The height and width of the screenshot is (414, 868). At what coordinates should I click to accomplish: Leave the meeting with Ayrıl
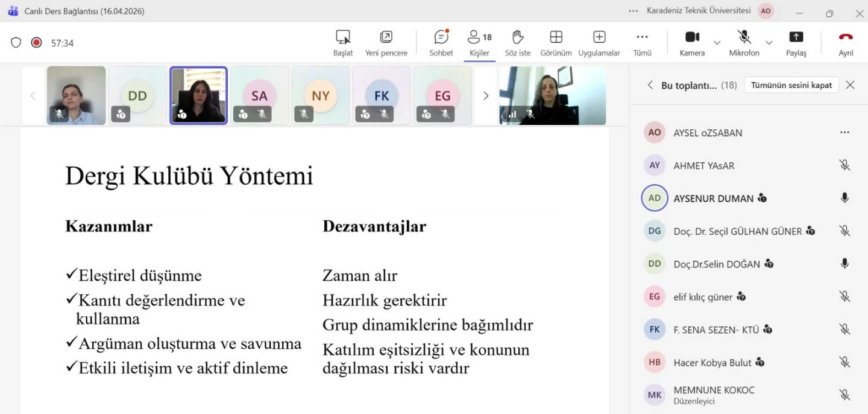846,42
